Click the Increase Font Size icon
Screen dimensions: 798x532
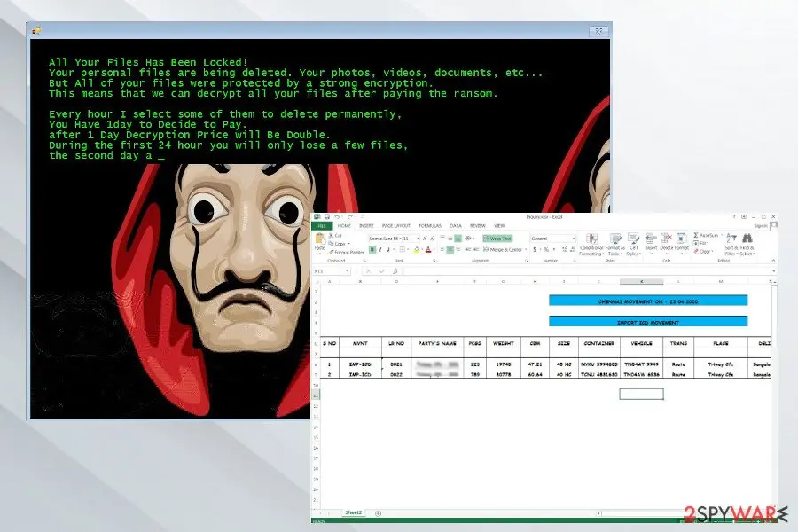(x=425, y=239)
